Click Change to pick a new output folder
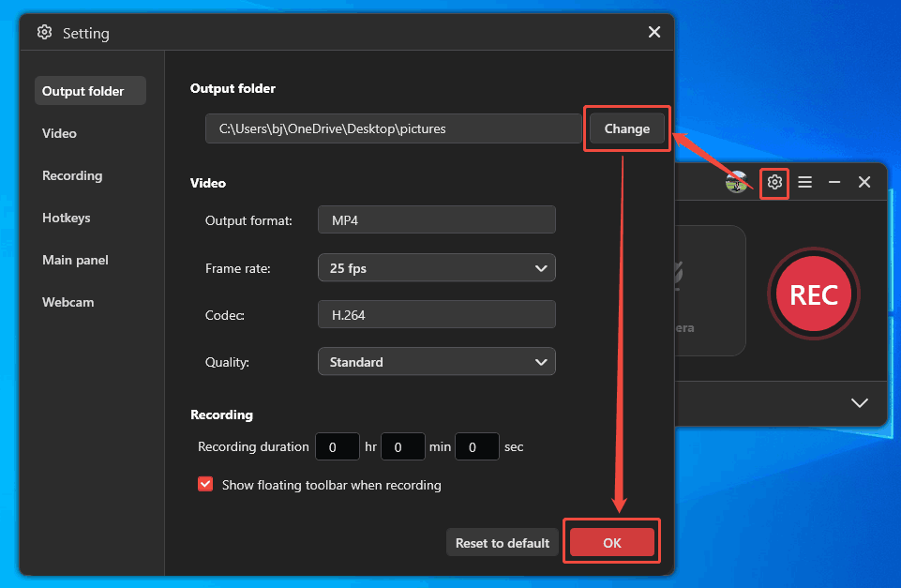This screenshot has height=588, width=901. (626, 128)
